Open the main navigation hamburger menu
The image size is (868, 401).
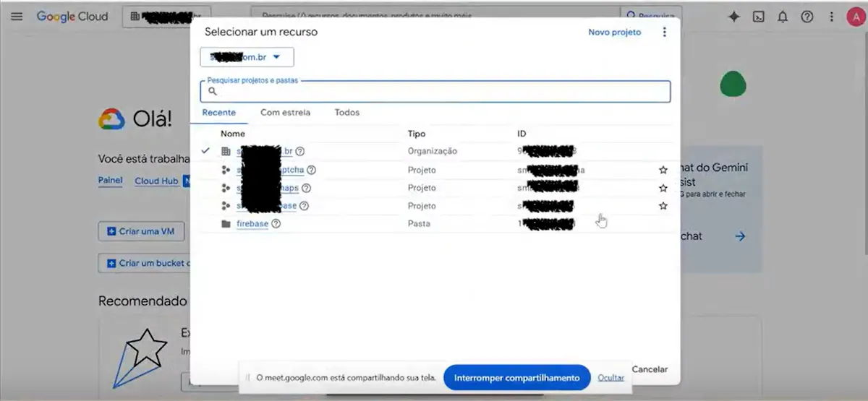tap(17, 16)
